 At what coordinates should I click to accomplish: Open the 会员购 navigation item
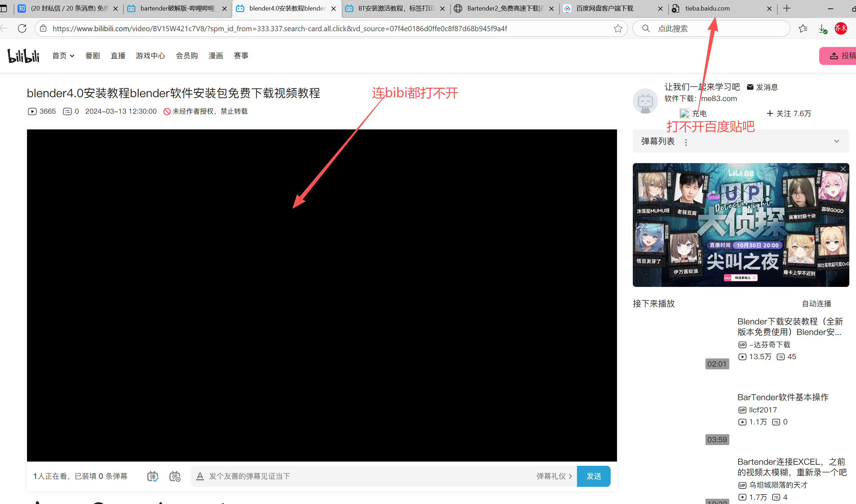point(187,56)
